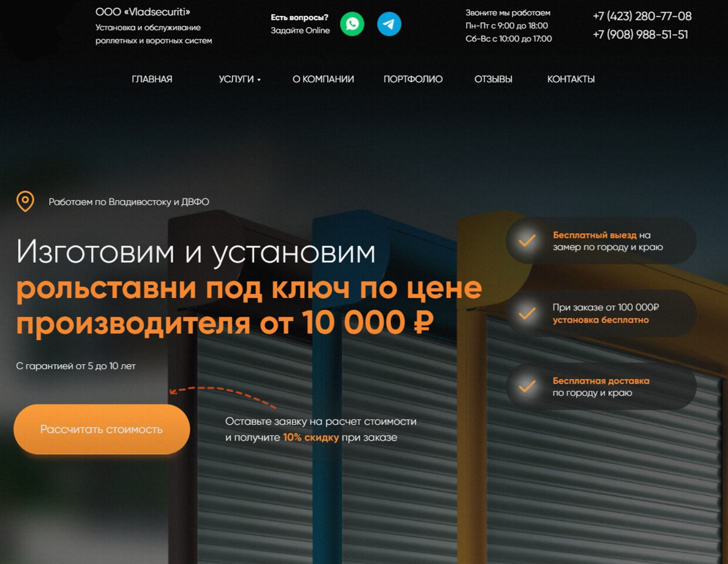Open the WhatsApp chat icon
This screenshot has width=728, height=564.
pos(352,24)
